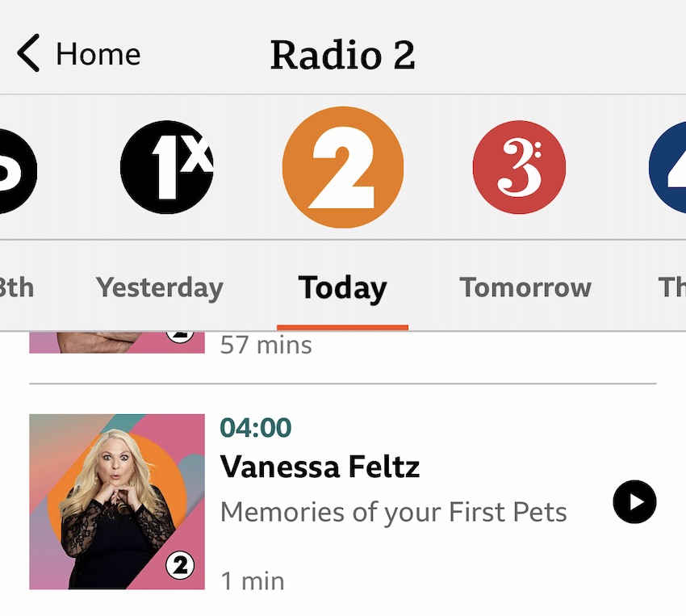
Task: Tap the back chevron beside Home
Action: pos(27,54)
